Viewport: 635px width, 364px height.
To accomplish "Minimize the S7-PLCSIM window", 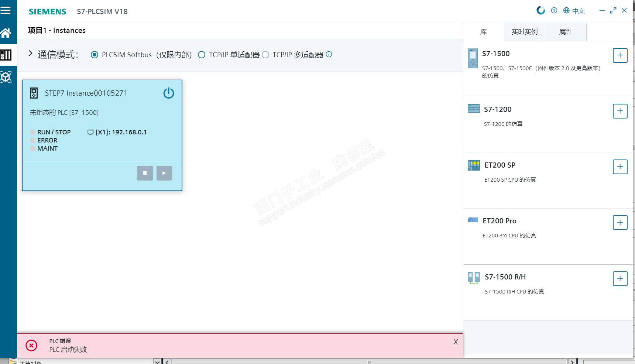I will pos(602,10).
